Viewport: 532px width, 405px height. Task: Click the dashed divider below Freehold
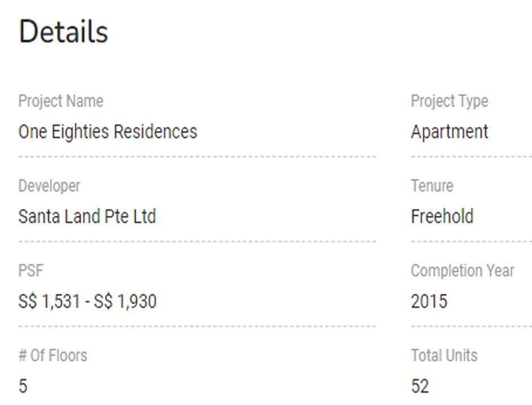(x=471, y=241)
